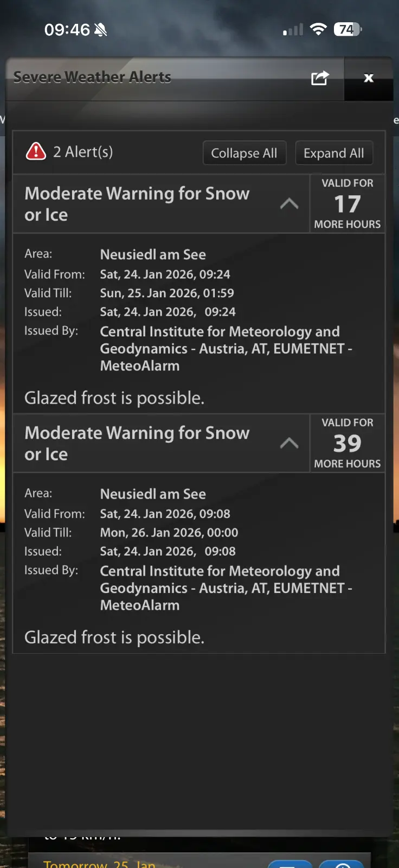Close the Severe Weather Alerts panel
Image resolution: width=399 pixels, height=868 pixels.
[x=369, y=78]
